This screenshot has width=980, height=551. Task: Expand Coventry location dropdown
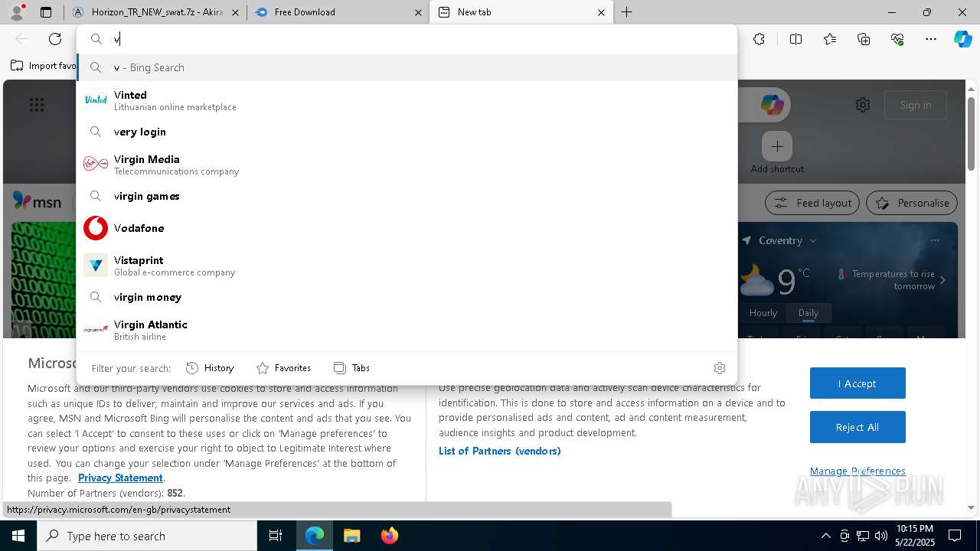(x=813, y=240)
